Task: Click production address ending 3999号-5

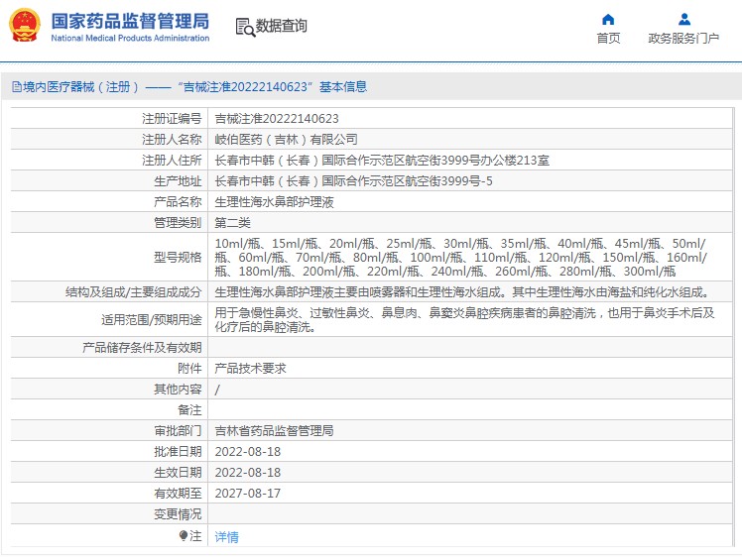Action: pyautogui.click(x=353, y=181)
